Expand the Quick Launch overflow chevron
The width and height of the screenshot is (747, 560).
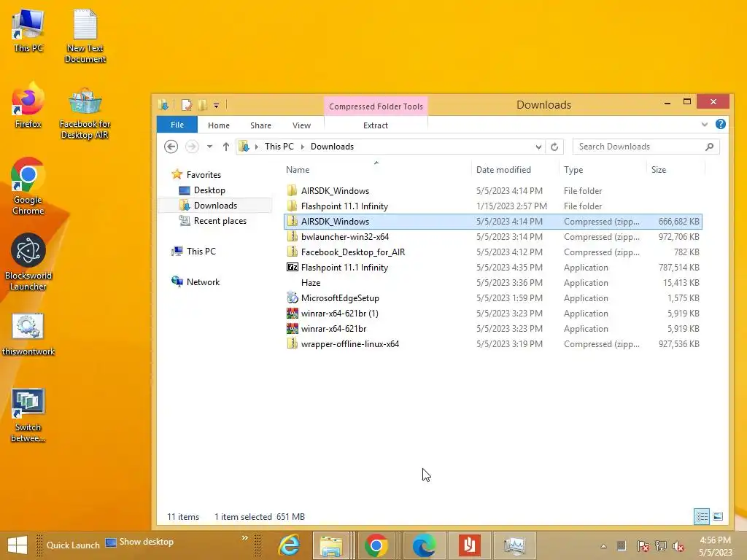point(245,538)
